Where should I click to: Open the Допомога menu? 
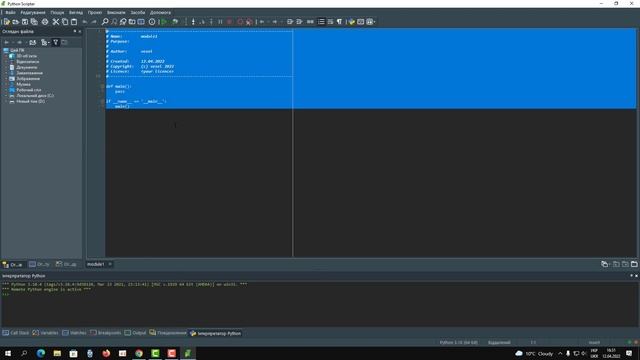(160, 13)
